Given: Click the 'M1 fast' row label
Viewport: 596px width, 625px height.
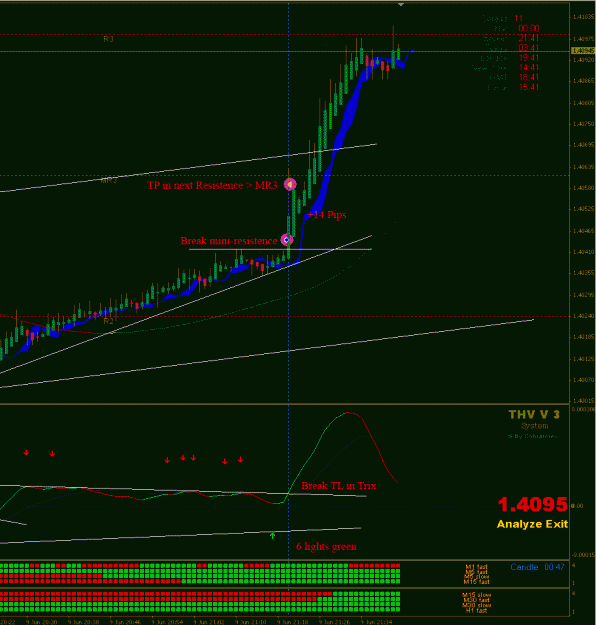Looking at the screenshot, I should (476, 566).
